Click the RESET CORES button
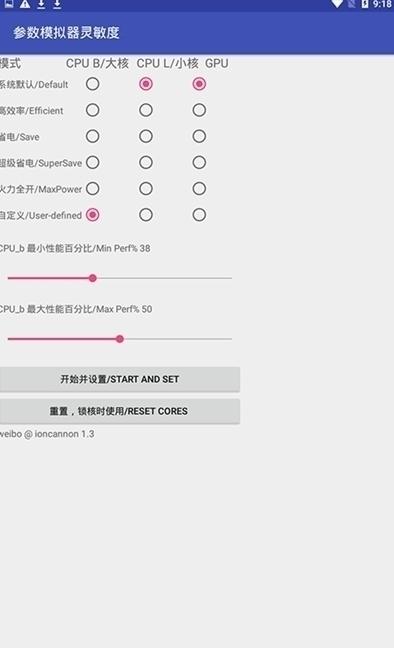This screenshot has width=394, height=648. [x=119, y=411]
